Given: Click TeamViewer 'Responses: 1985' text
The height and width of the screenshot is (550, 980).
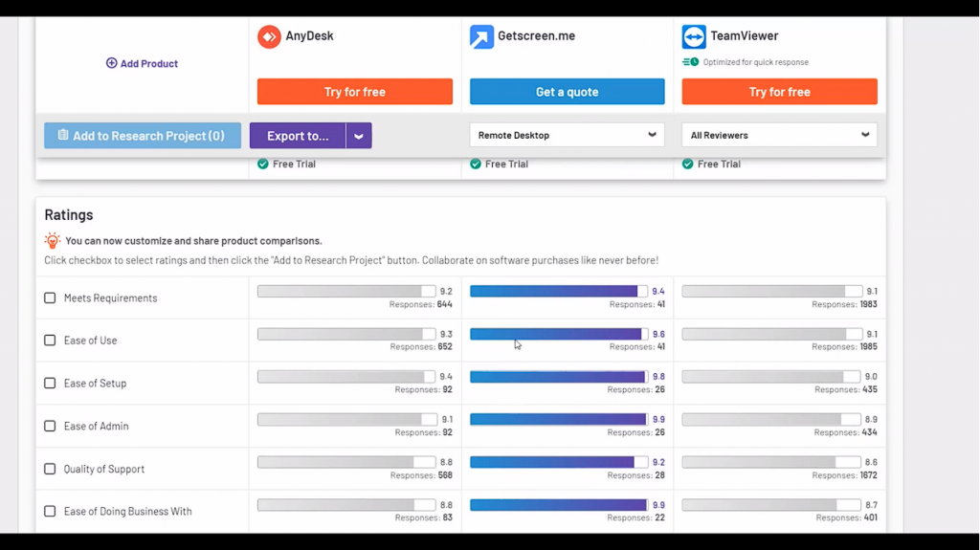Looking at the screenshot, I should pyautogui.click(x=844, y=347).
